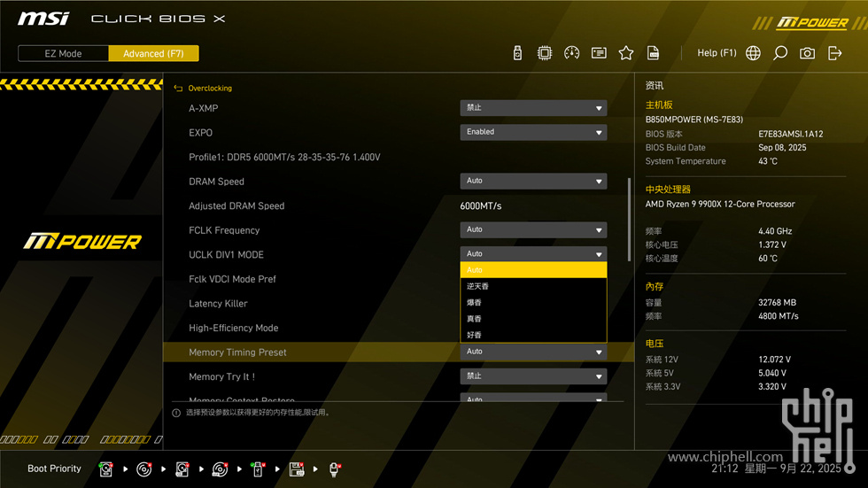Select the Memory Try It ! label

tap(222, 376)
